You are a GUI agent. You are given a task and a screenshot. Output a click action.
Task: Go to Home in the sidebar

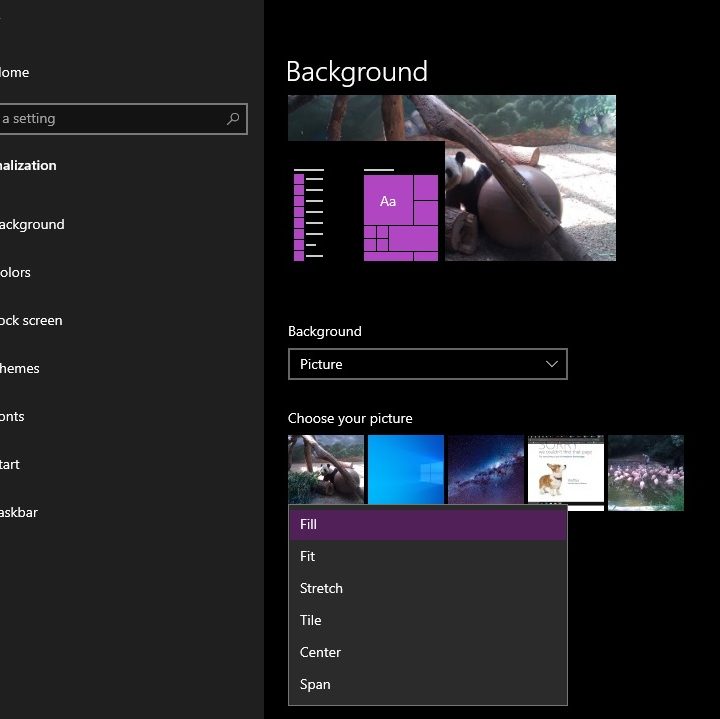[14, 73]
